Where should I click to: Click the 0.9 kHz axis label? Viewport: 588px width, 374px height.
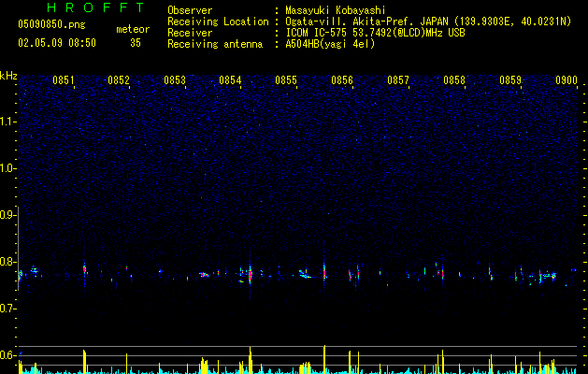pyautogui.click(x=7, y=215)
